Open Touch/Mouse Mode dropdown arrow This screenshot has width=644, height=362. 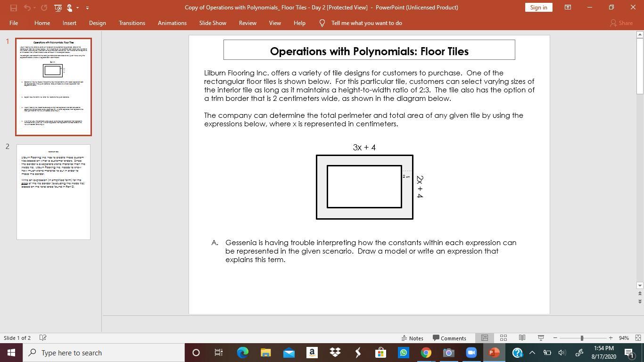pos(77,8)
